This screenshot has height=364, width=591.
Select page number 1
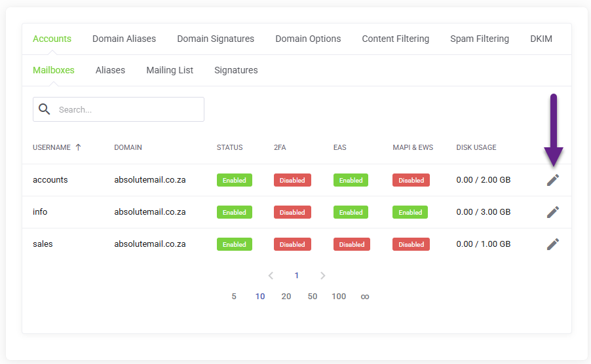pyautogui.click(x=297, y=276)
